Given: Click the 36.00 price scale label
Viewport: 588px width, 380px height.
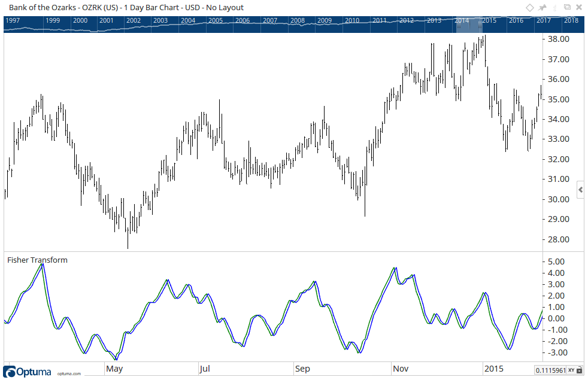Looking at the screenshot, I should click(x=559, y=79).
